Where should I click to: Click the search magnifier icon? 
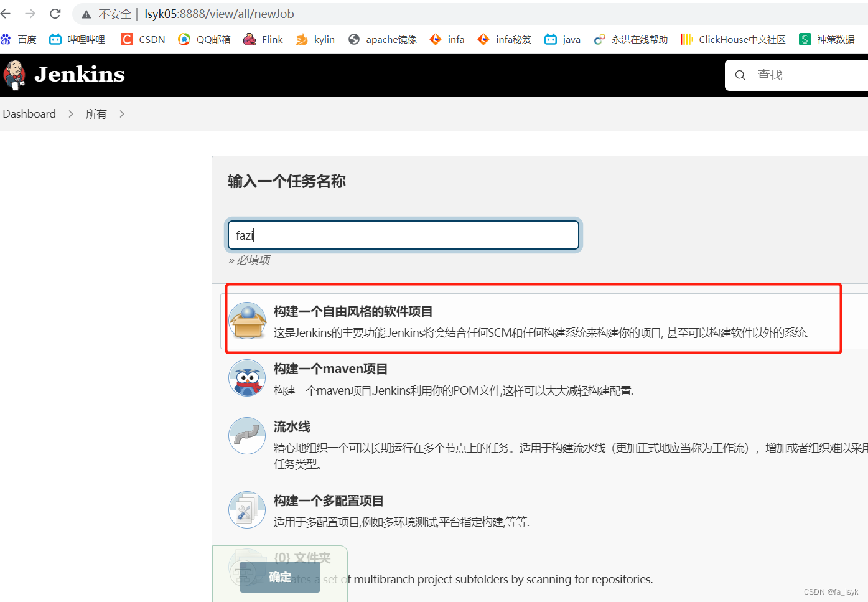740,75
